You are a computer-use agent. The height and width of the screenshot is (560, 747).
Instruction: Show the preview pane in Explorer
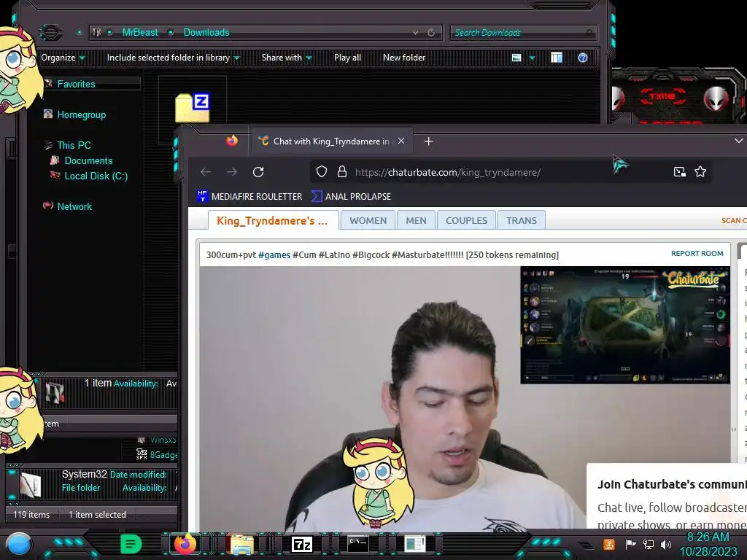[557, 58]
